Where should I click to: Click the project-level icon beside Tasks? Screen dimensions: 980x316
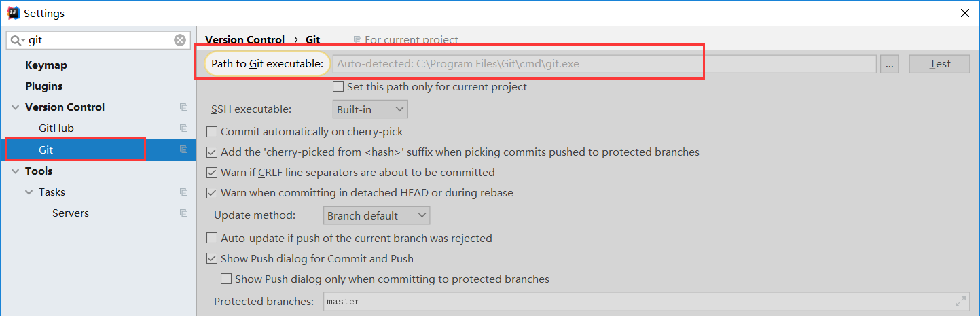coord(183,192)
